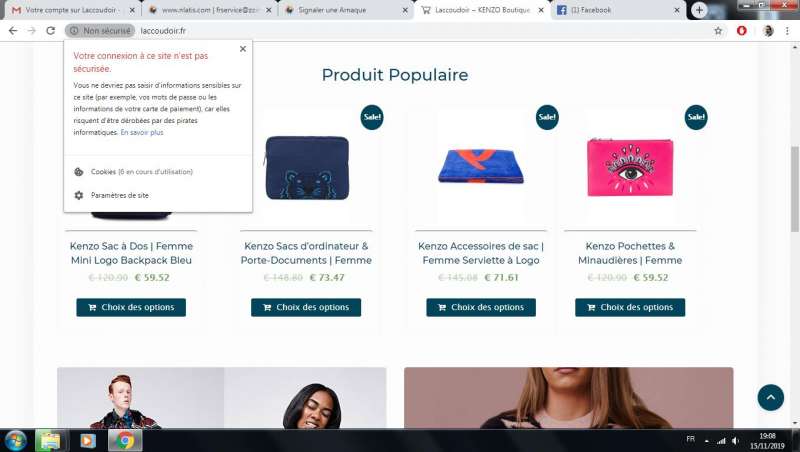Open the Opera extension icon in toolbar
800x452 pixels.
coord(742,31)
